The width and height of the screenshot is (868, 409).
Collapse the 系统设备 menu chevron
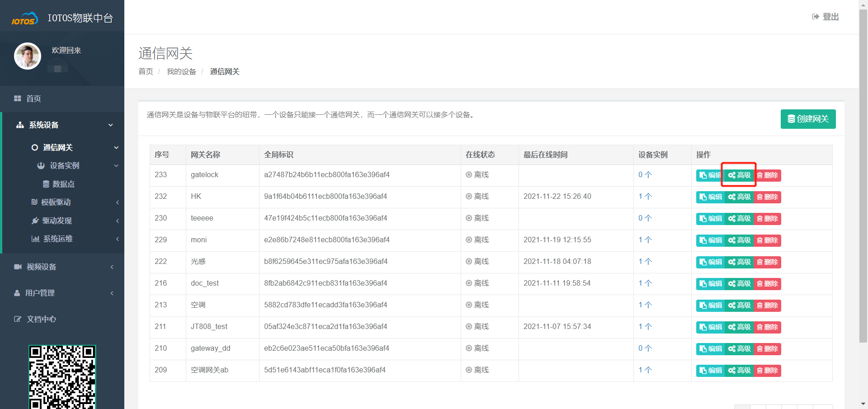coord(111,125)
